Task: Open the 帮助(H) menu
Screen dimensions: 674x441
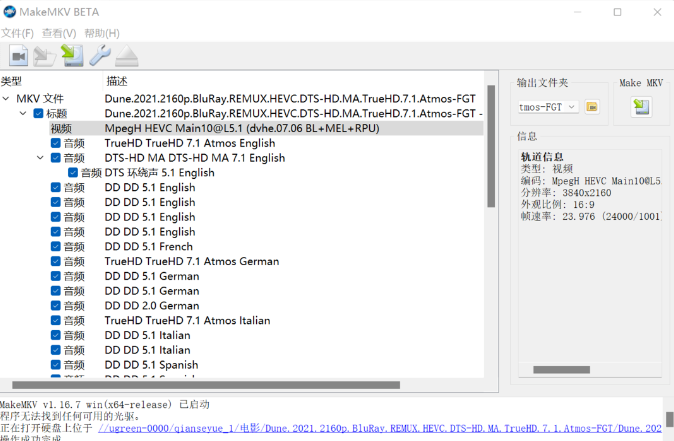Action: coord(102,33)
